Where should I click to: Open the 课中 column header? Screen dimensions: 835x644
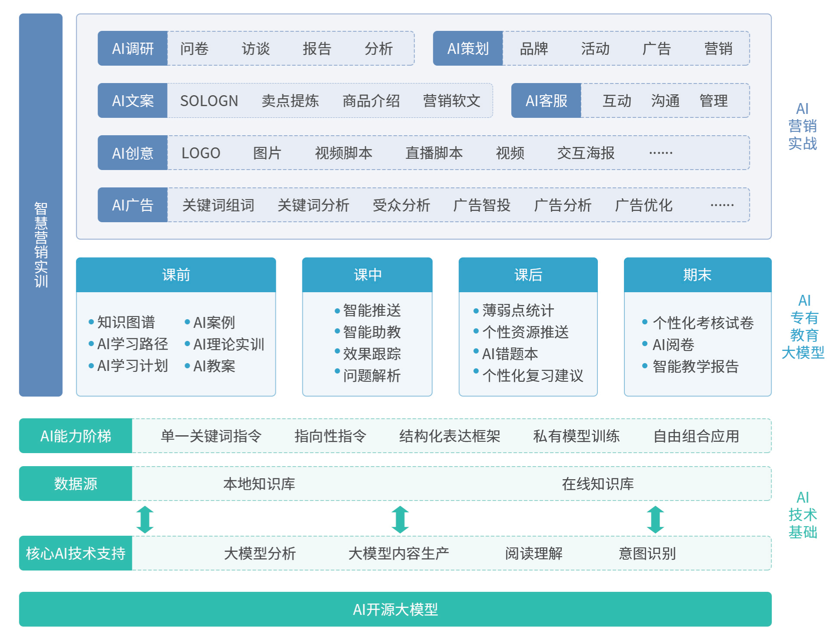pos(367,275)
